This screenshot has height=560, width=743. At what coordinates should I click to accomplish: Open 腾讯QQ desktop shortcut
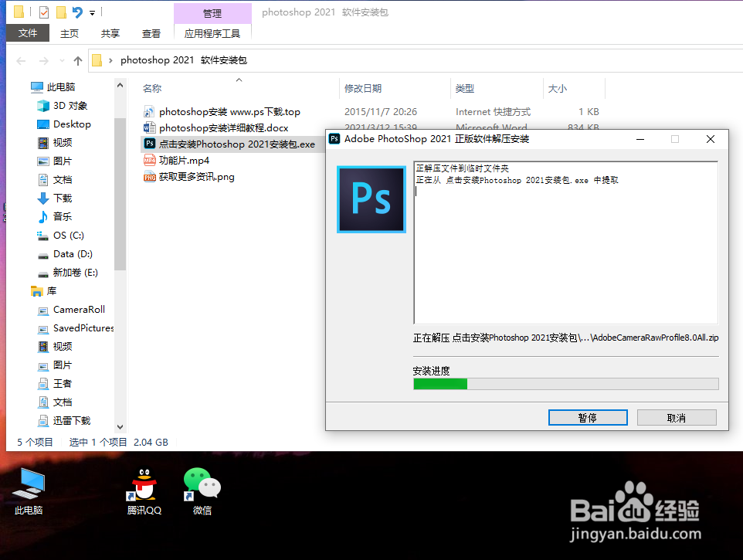(144, 490)
